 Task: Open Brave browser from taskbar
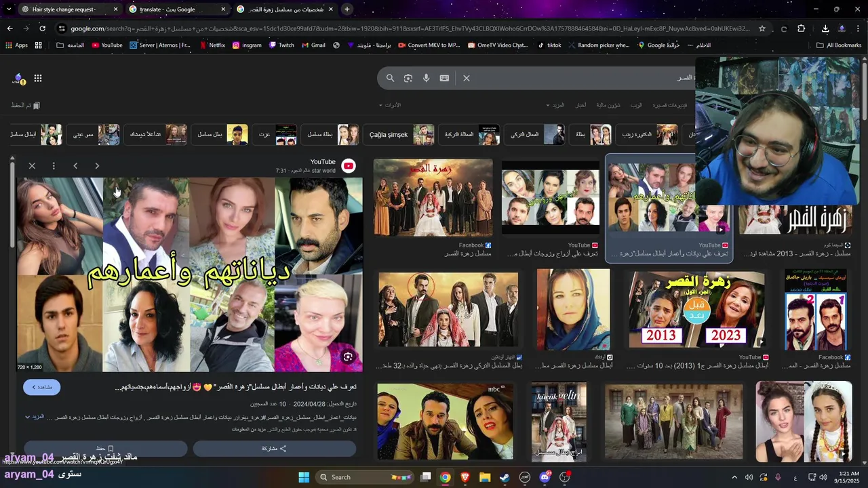(x=465, y=477)
